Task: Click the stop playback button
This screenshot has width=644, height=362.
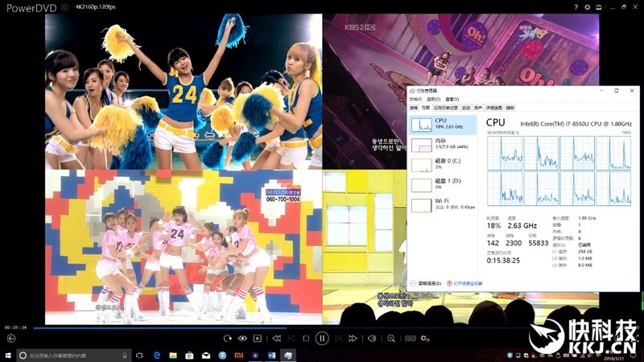Action: tap(306, 339)
